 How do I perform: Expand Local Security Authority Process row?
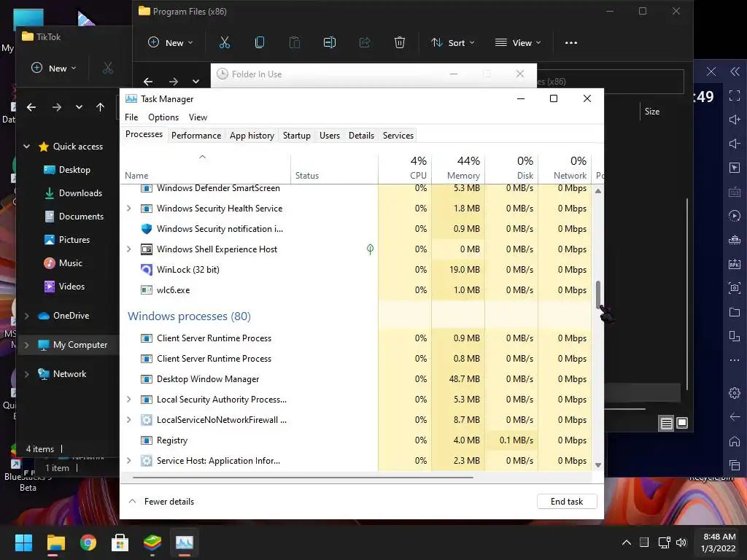128,400
